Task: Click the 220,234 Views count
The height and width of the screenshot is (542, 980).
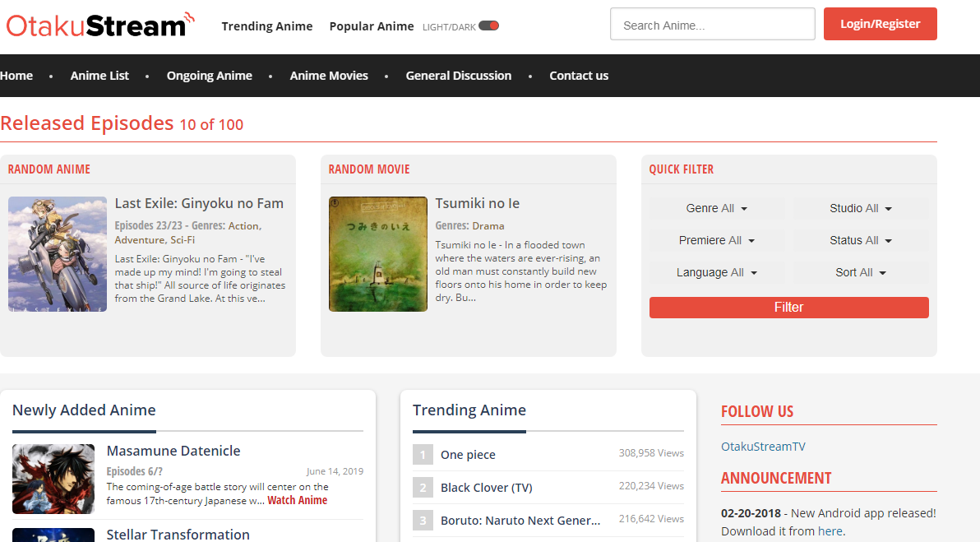Action: (651, 486)
